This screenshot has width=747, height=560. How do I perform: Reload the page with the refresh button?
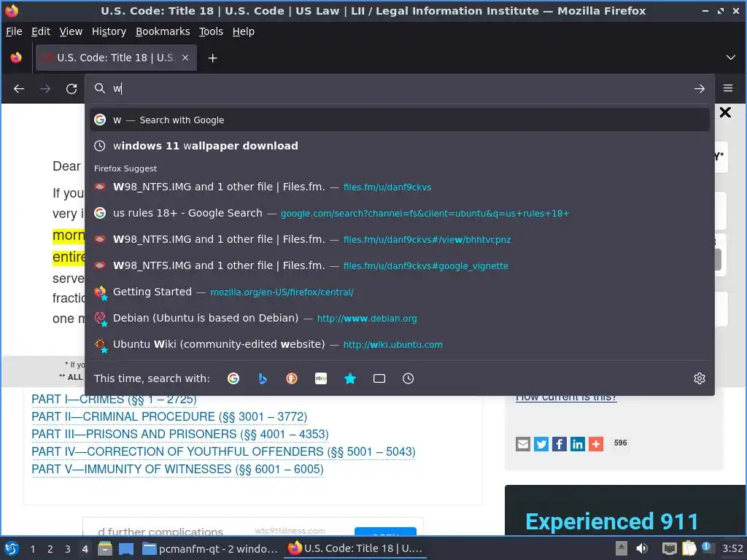pos(71,88)
